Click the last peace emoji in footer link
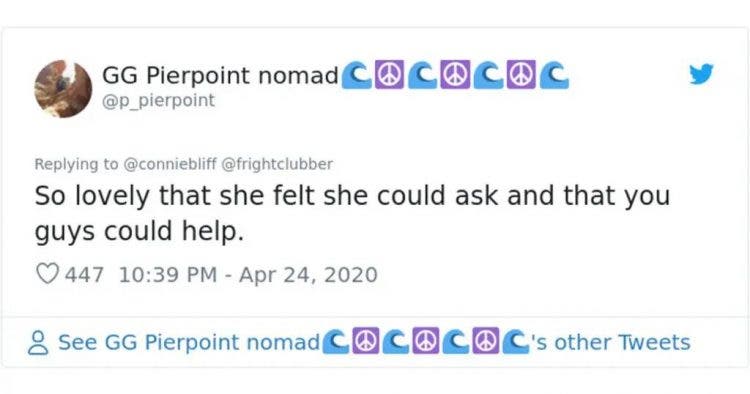 click(485, 340)
